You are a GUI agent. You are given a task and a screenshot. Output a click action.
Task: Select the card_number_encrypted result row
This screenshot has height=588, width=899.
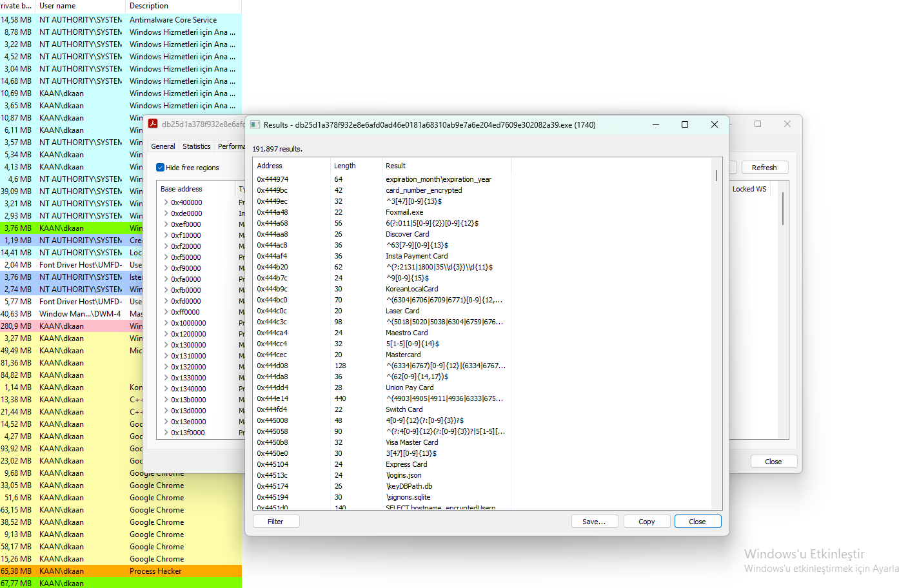[x=381, y=190]
